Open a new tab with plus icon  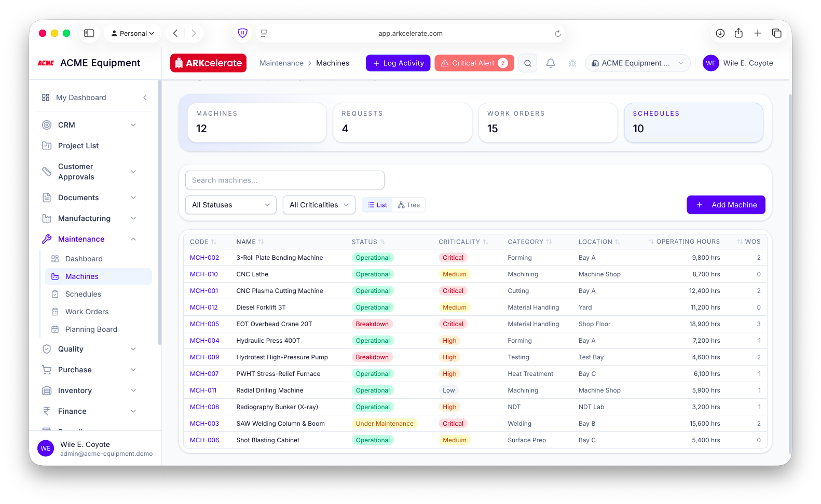[x=758, y=33]
